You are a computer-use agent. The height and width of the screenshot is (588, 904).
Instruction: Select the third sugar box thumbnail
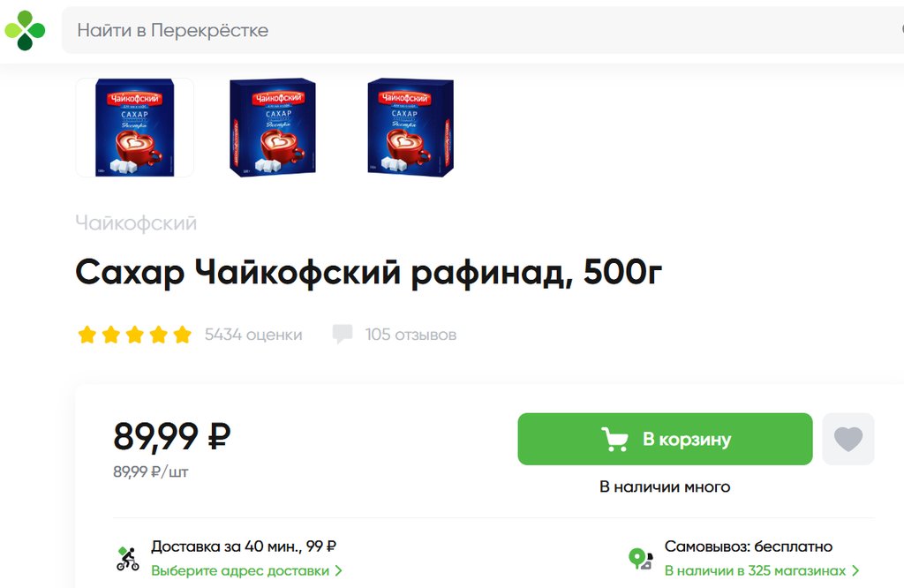[x=411, y=127]
